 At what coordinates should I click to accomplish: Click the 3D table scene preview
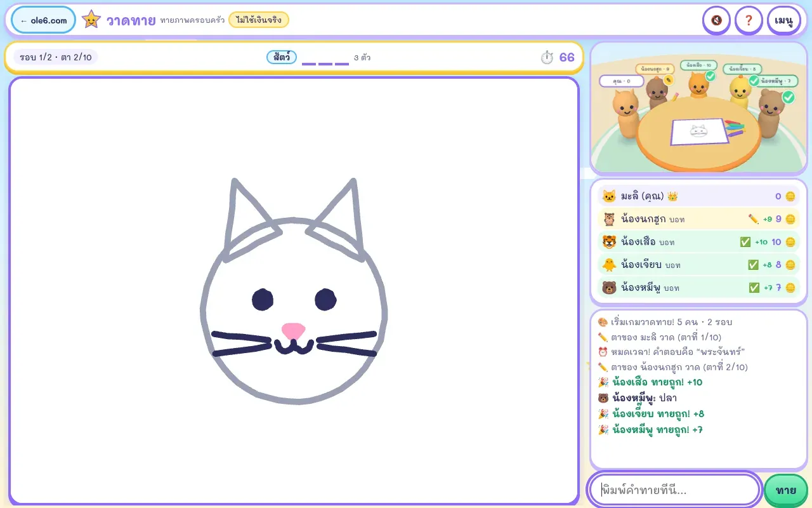(x=698, y=108)
